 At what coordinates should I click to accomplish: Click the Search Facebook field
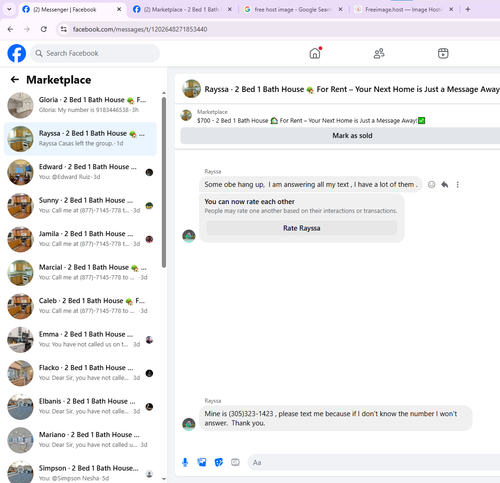click(x=95, y=53)
